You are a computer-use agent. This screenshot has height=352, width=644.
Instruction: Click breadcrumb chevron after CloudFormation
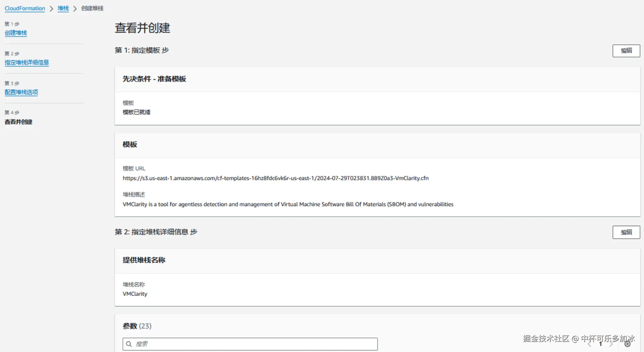(51, 9)
